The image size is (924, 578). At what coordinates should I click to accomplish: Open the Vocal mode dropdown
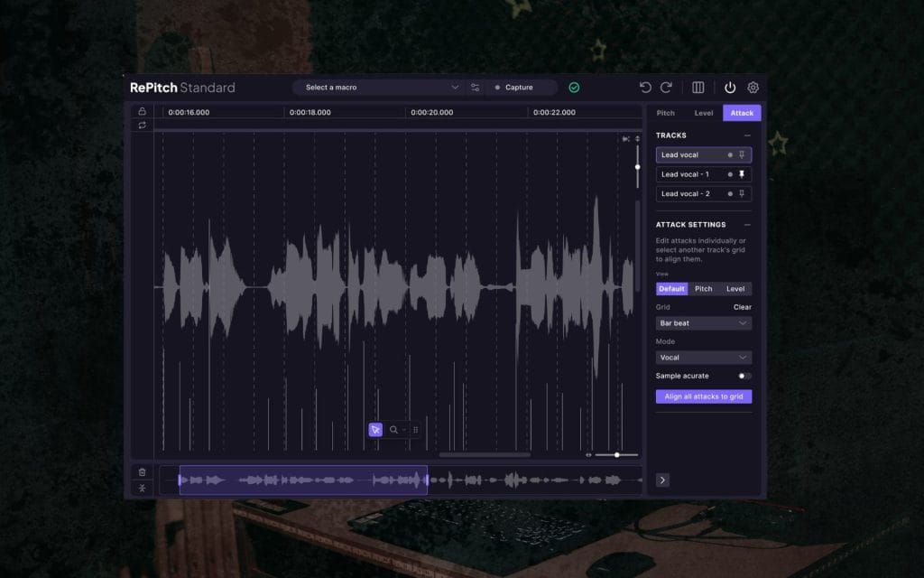[703, 358]
